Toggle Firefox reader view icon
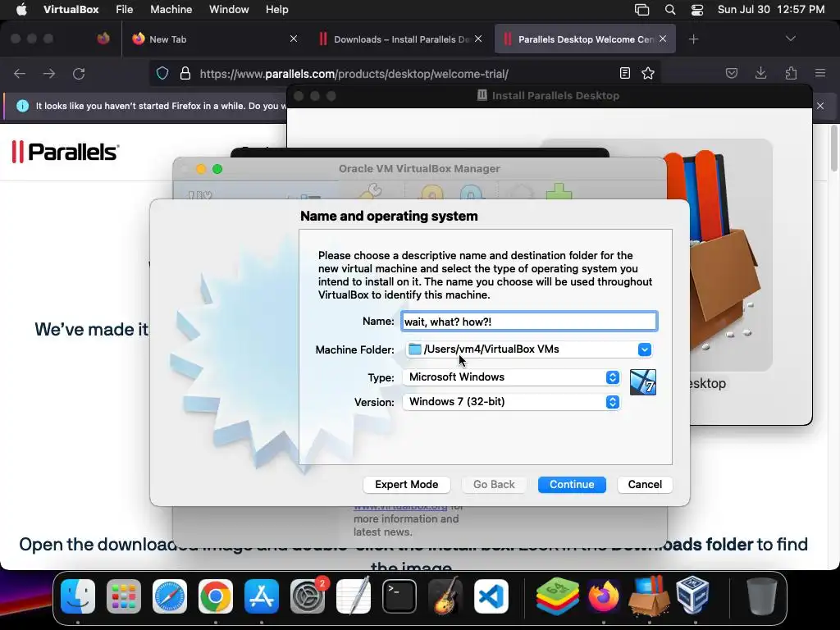The width and height of the screenshot is (840, 630). [624, 73]
